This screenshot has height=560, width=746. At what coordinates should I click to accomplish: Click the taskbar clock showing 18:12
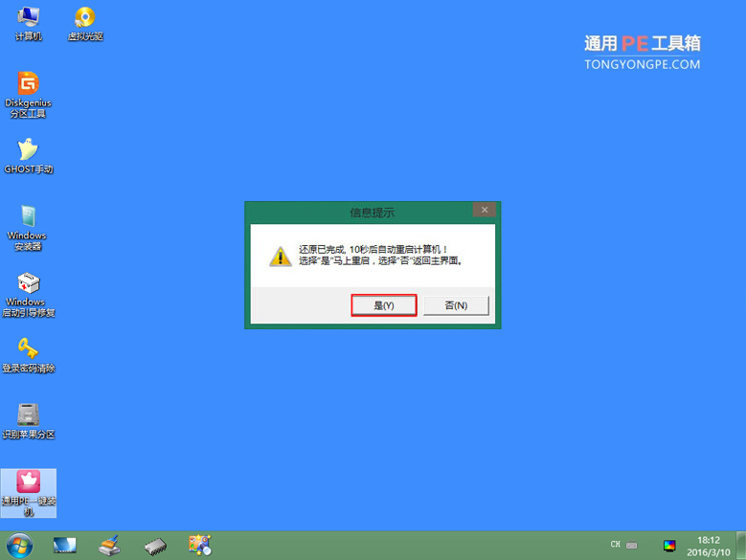click(710, 546)
